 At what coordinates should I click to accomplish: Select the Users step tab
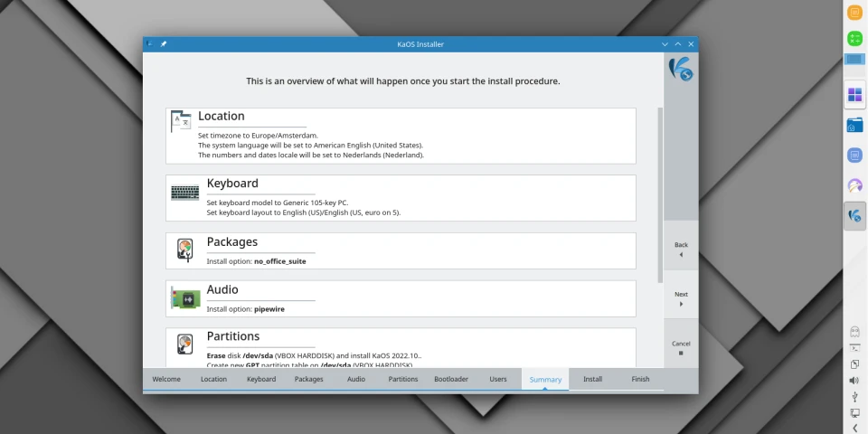tap(498, 380)
